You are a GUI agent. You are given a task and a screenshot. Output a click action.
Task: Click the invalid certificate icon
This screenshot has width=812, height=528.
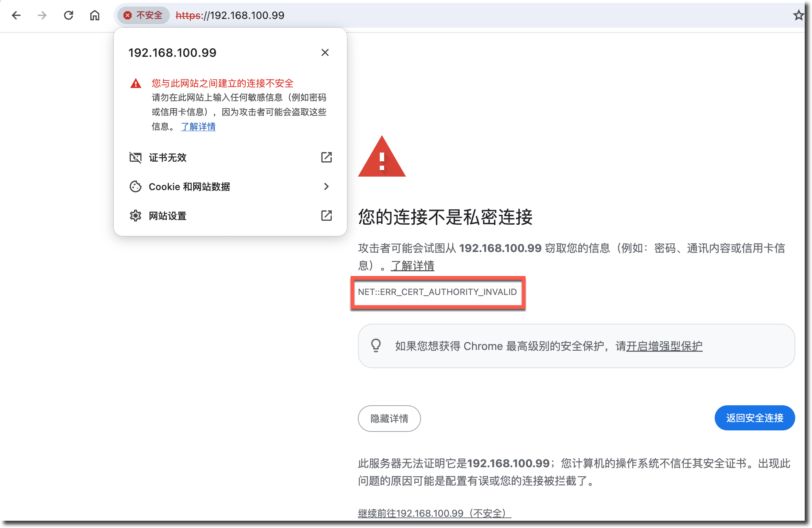tap(135, 157)
